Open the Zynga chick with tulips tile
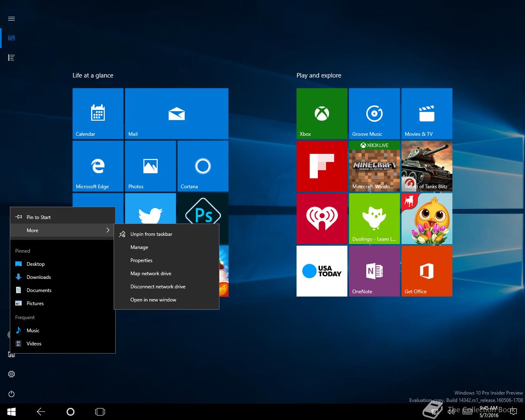Image resolution: width=525 pixels, height=420 pixels. tap(427, 219)
